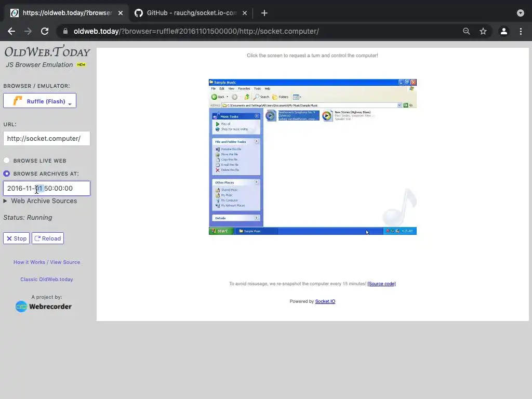Open the Back history dropdown arrow
Viewport: 532px width, 399px height.
(228, 97)
